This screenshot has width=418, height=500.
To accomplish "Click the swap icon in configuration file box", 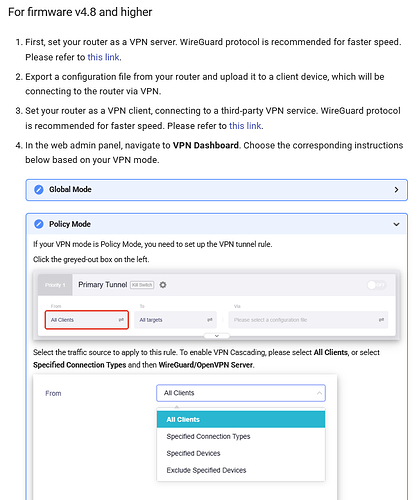I will coord(381,320).
